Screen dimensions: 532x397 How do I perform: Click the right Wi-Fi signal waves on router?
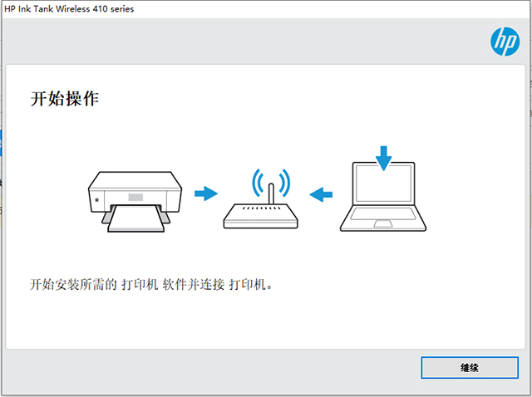click(285, 183)
